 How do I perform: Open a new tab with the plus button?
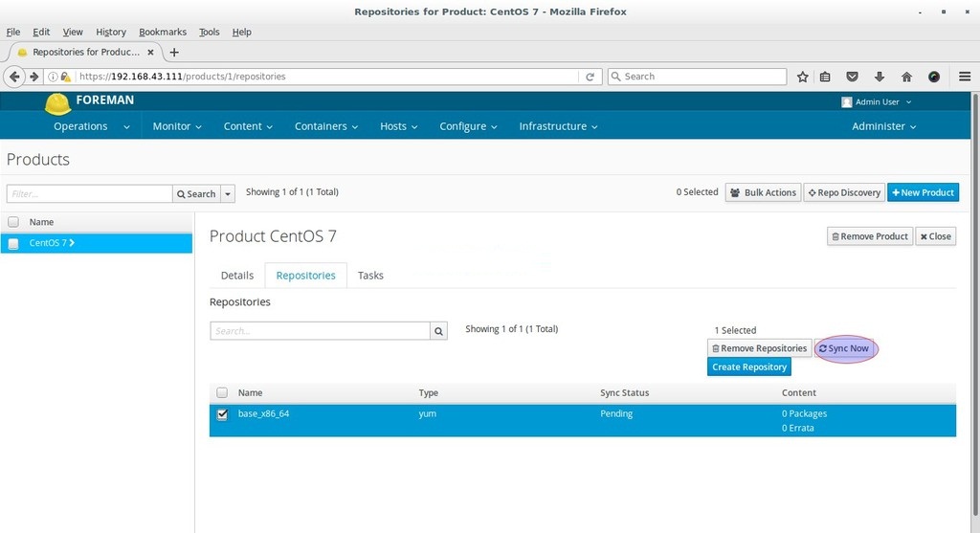(x=174, y=53)
